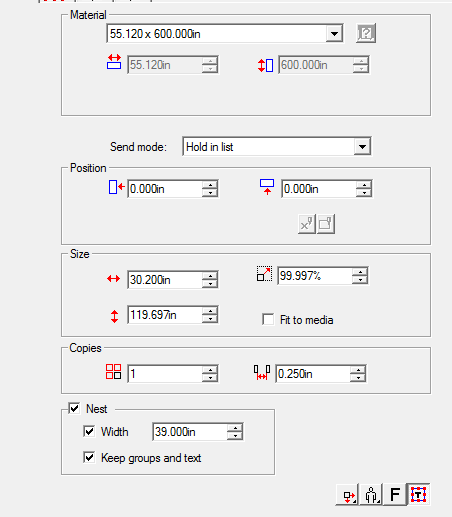Increase the 99.997% scale spinner
The image size is (452, 517).
[360, 272]
